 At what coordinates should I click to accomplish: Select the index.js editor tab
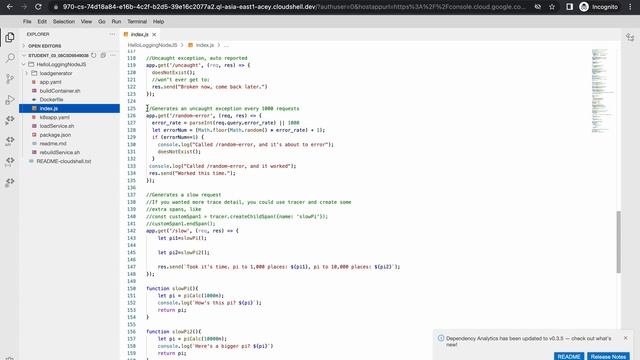tap(139, 35)
